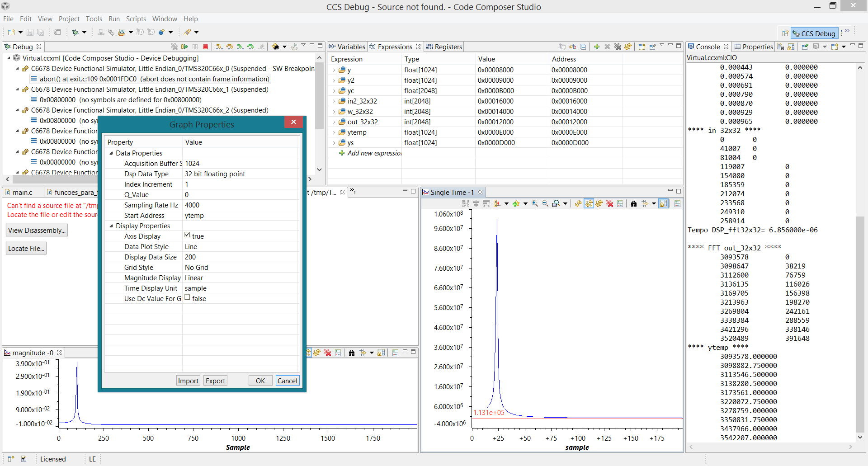Click the binoculars find icon in graph toolbar
Image resolution: width=868 pixels, height=466 pixels.
(634, 204)
